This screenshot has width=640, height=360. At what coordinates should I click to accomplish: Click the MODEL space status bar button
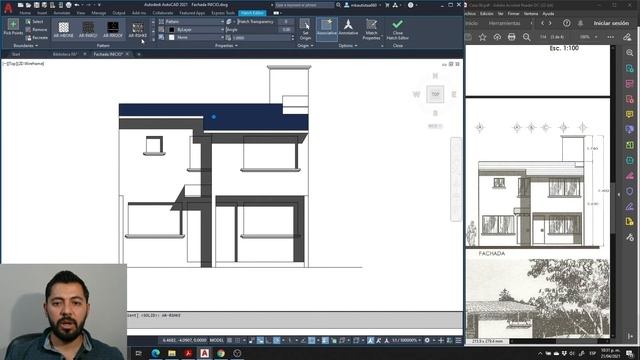coord(216,340)
